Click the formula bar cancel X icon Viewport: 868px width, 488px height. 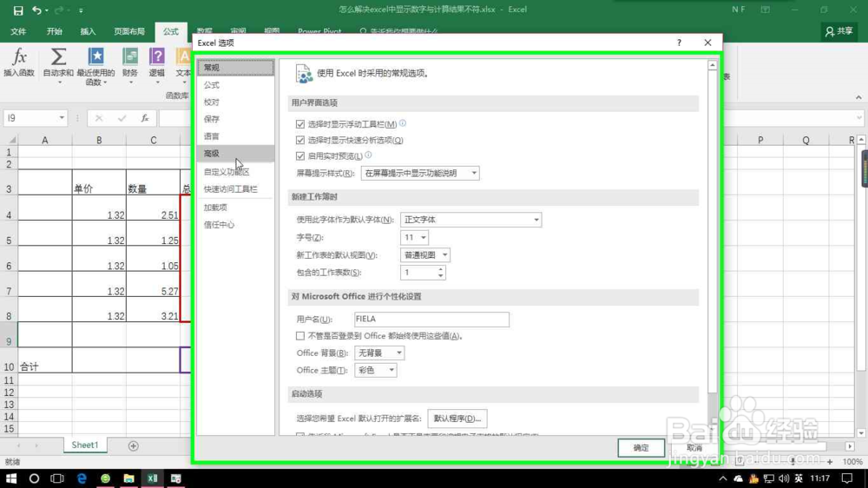99,118
